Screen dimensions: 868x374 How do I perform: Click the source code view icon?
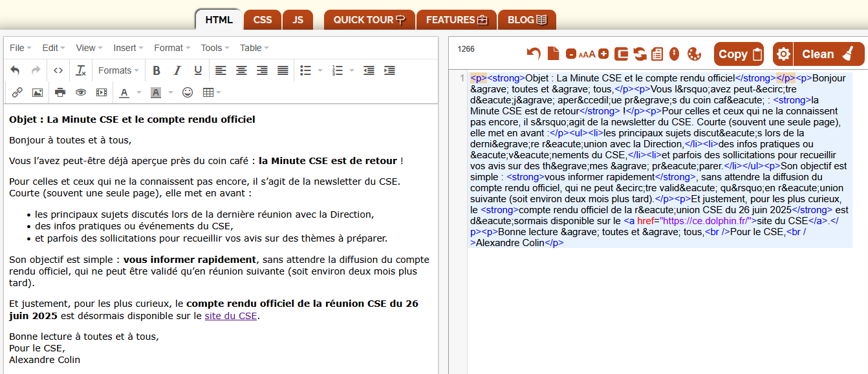[58, 70]
